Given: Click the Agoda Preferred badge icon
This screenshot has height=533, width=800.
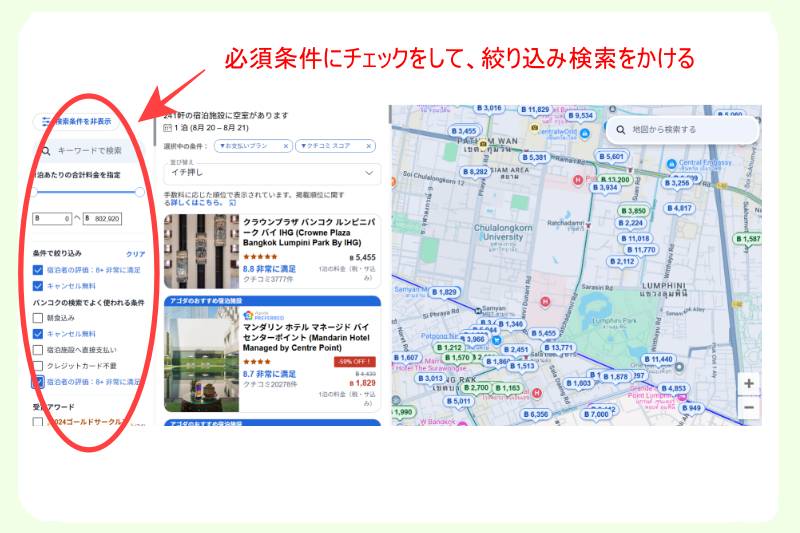Looking at the screenshot, I should (x=248, y=315).
